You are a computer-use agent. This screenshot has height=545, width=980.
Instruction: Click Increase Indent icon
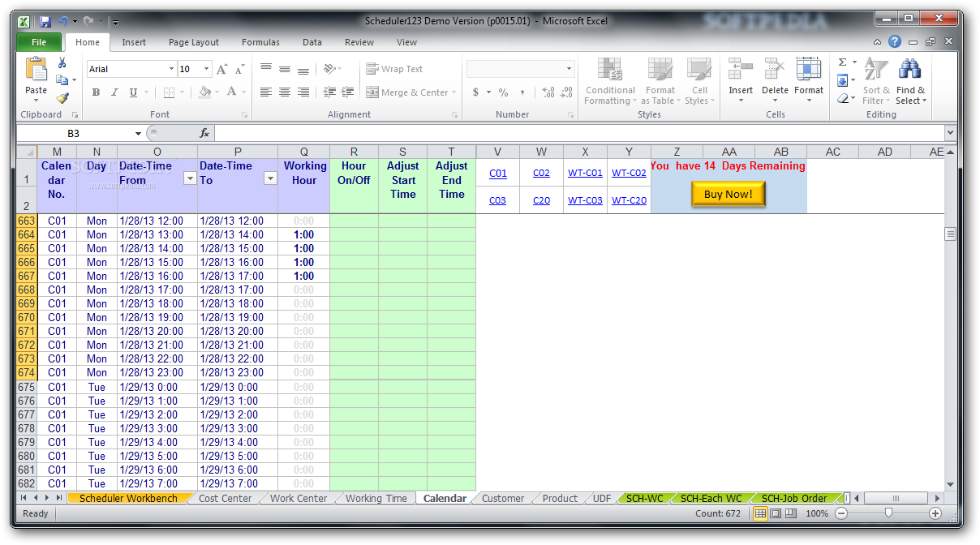click(348, 92)
